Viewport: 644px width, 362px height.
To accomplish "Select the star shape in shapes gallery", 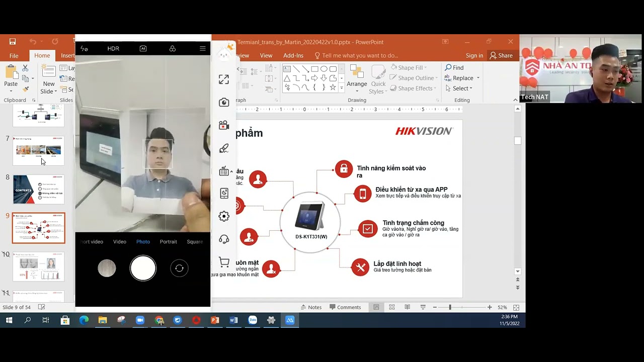I will click(333, 87).
